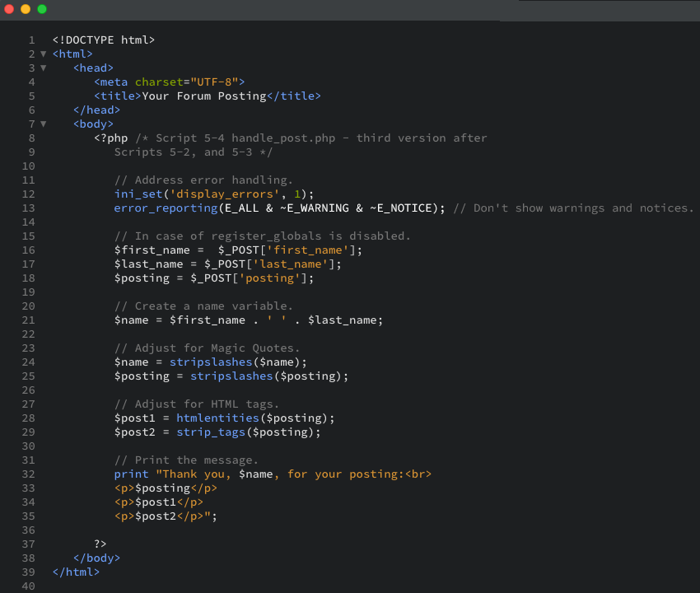Click the closing </body> tag
The width and height of the screenshot is (700, 593).
pyautogui.click(x=97, y=558)
